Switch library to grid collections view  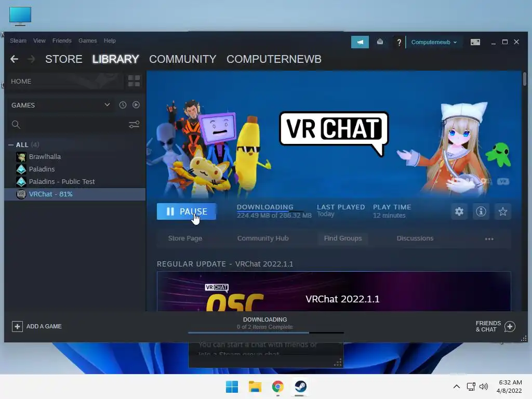coord(134,81)
